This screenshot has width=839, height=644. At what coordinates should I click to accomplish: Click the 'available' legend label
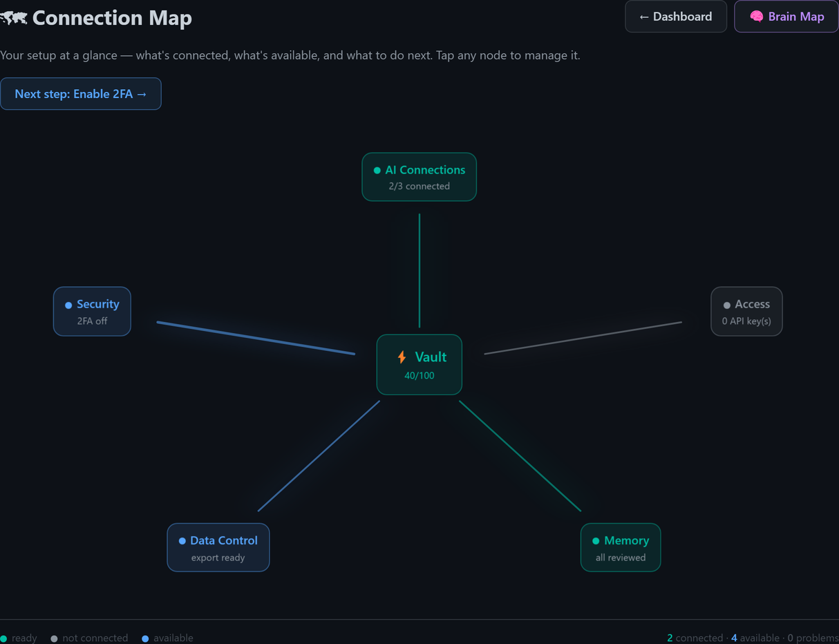point(173,638)
